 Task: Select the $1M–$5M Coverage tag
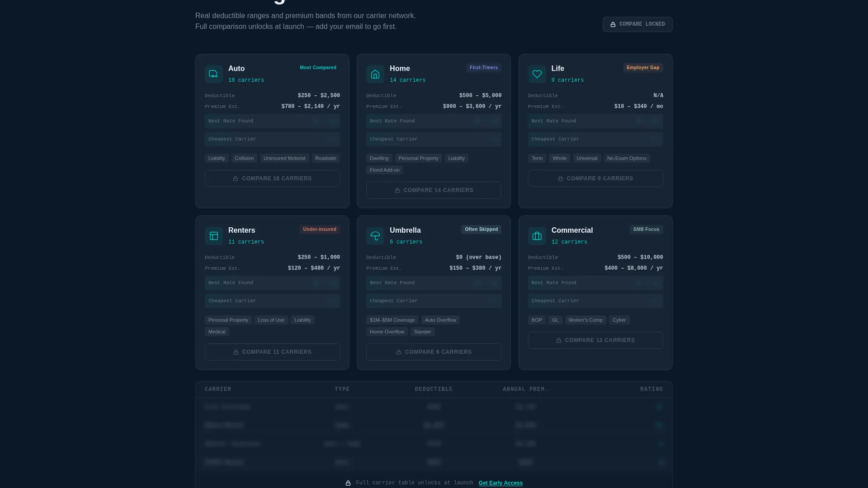click(x=392, y=320)
